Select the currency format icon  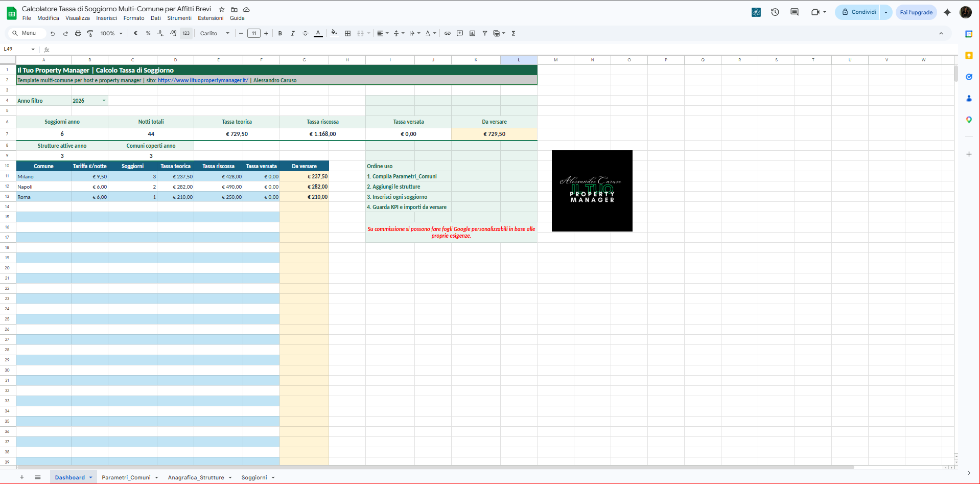pos(135,33)
